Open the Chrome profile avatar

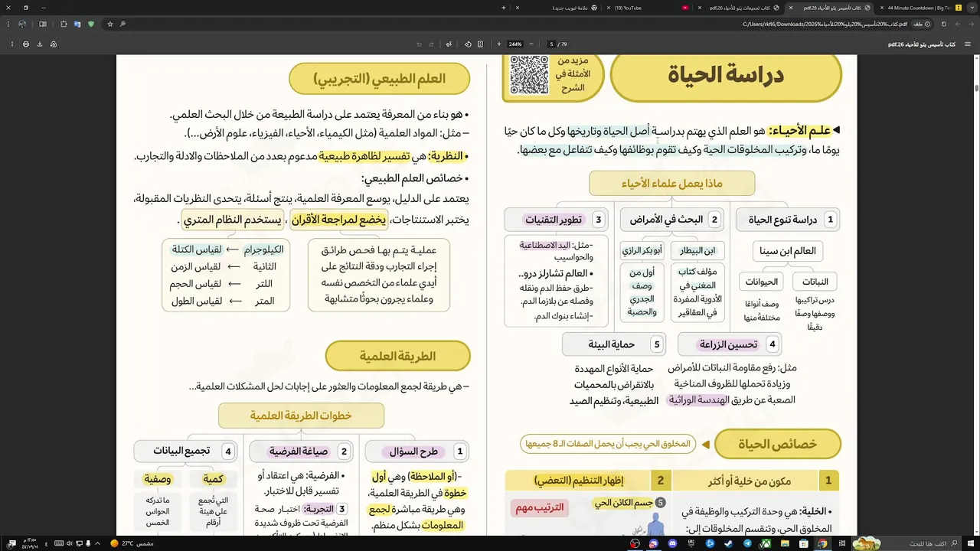pyautogui.click(x=22, y=24)
